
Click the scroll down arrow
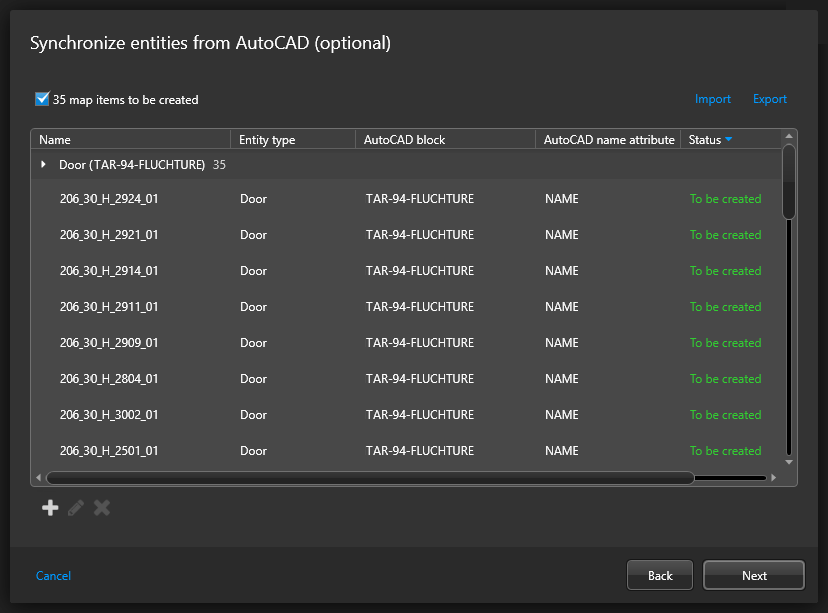(789, 462)
